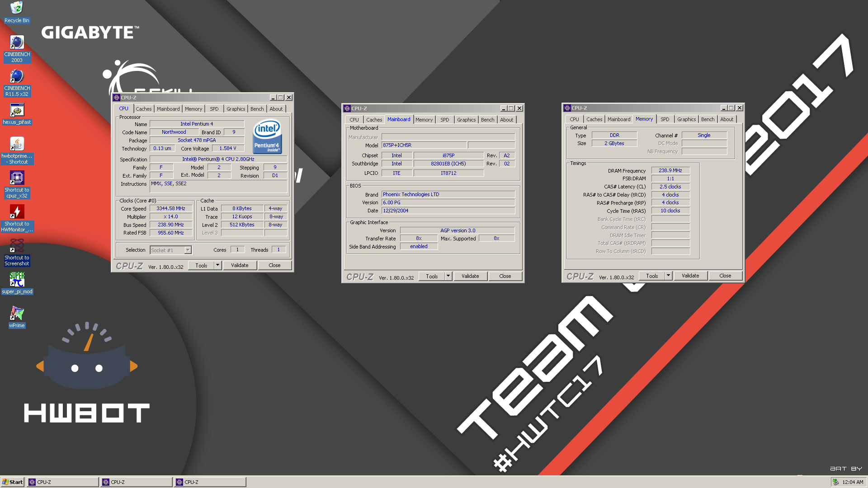
Task: Expand Tools dropdown arrow in middle window
Action: coord(448,276)
